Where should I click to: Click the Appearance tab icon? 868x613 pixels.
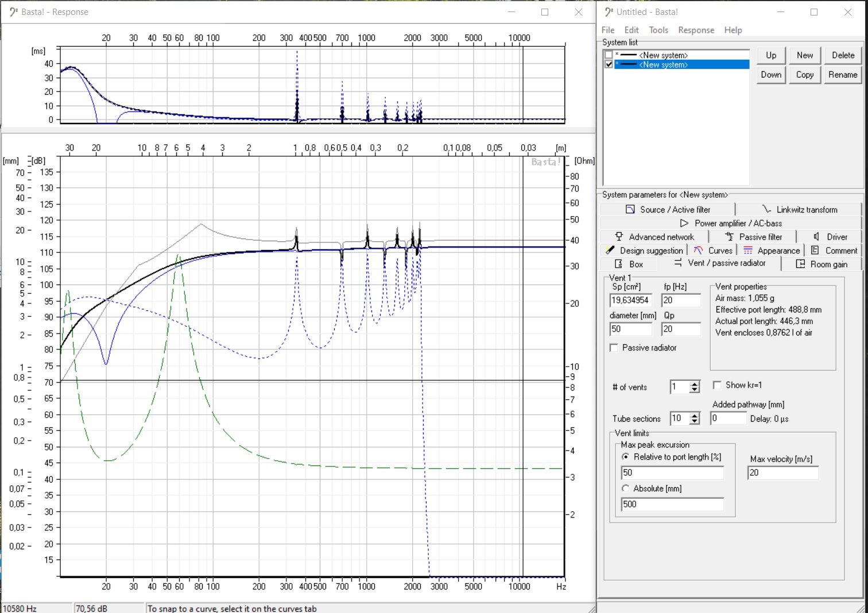point(748,250)
